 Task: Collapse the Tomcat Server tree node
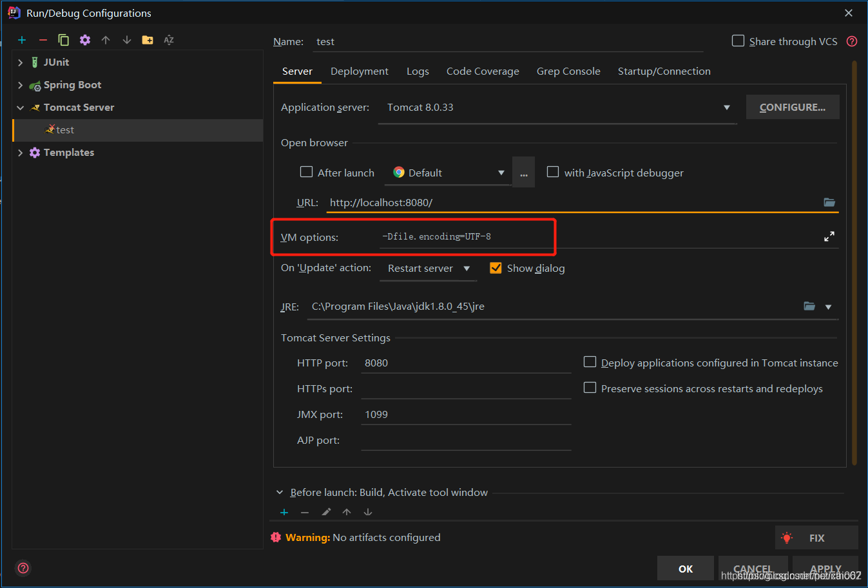(21, 108)
